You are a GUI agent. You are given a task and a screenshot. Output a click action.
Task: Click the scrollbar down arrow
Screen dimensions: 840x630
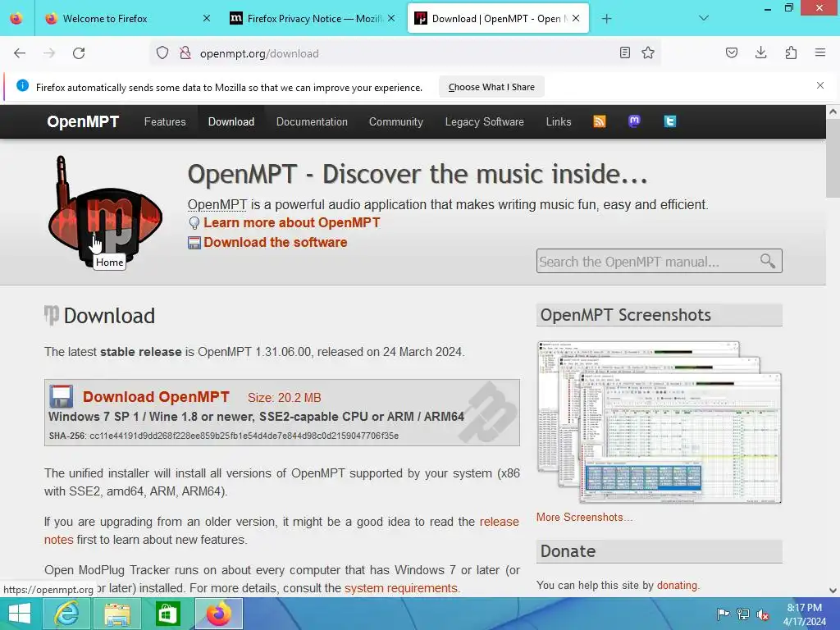click(x=833, y=591)
